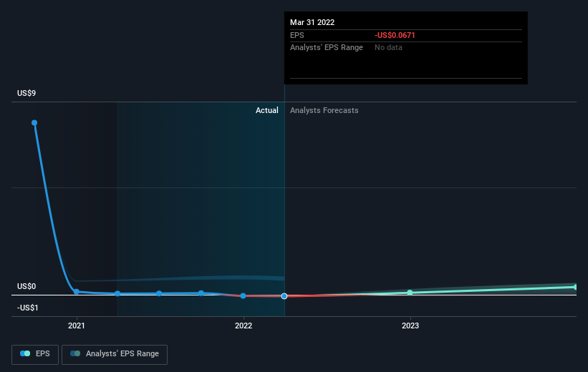This screenshot has width=588, height=372.
Task: Toggle the EPS legend button
Action: 35,354
